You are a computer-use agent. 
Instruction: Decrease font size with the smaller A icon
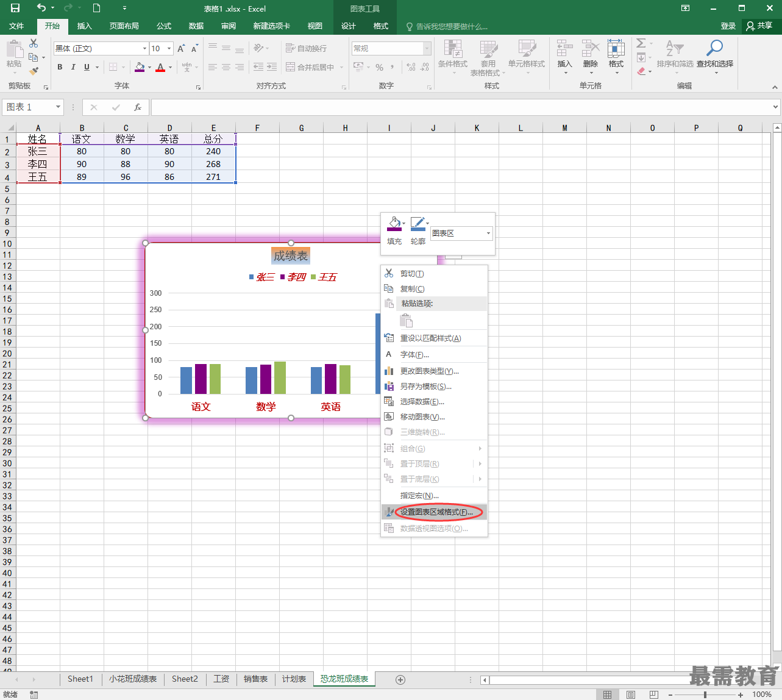pos(194,48)
